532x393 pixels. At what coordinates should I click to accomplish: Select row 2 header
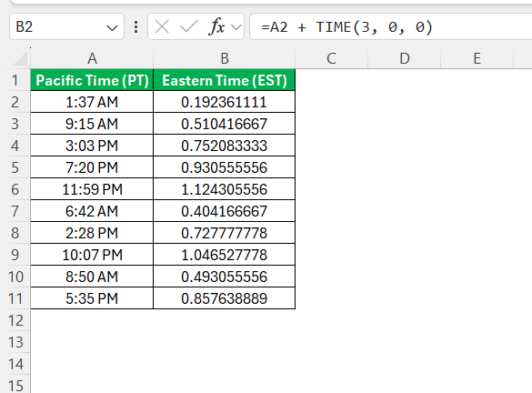coord(15,102)
